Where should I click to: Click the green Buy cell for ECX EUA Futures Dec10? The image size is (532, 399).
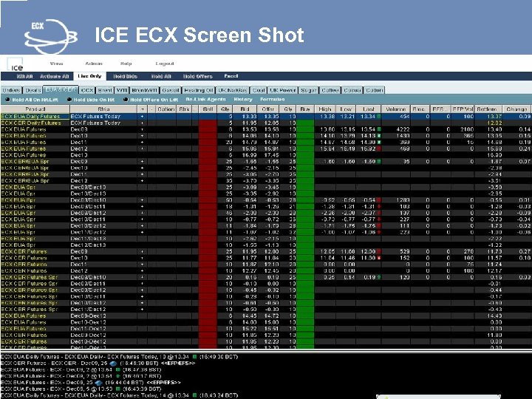(305, 136)
